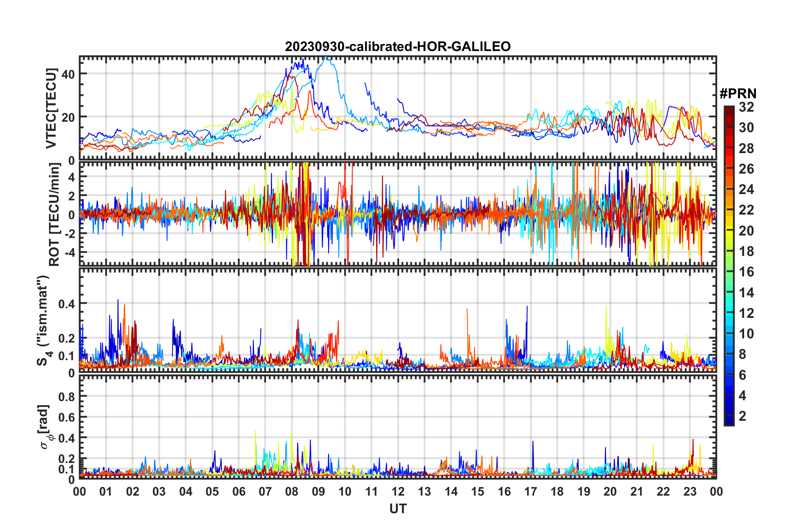Click the 0.4 tick on the S4 axis
The width and height of the screenshot is (796, 532).
(x=67, y=304)
